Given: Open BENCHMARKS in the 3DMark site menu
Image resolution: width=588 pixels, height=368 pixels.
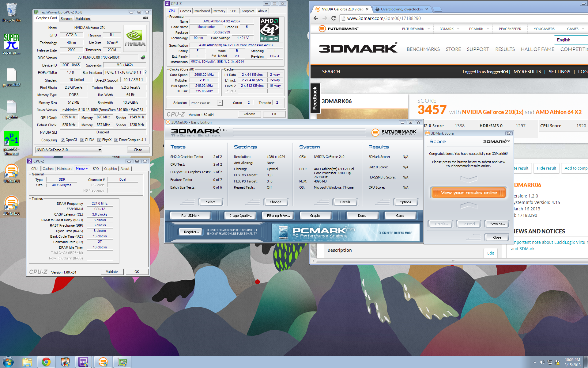Looking at the screenshot, I should 423,49.
